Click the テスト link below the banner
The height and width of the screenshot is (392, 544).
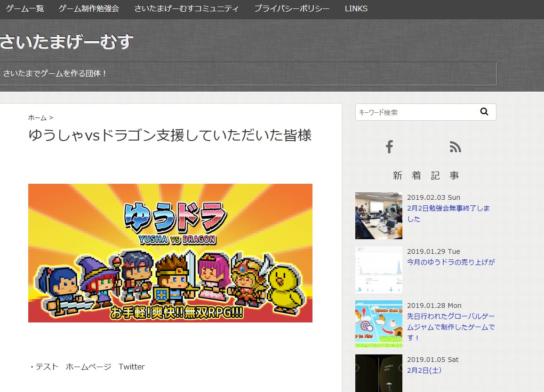tap(47, 367)
